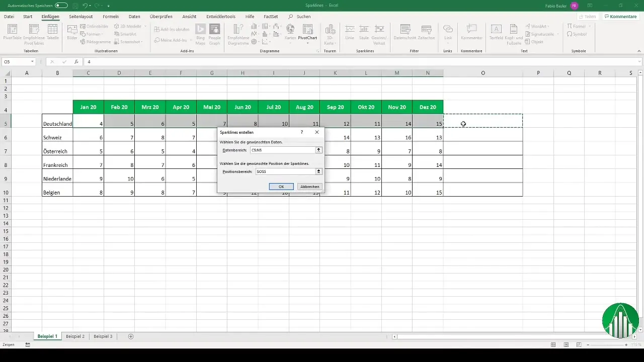
Task: Click the Datenbereich input field
Action: click(282, 150)
